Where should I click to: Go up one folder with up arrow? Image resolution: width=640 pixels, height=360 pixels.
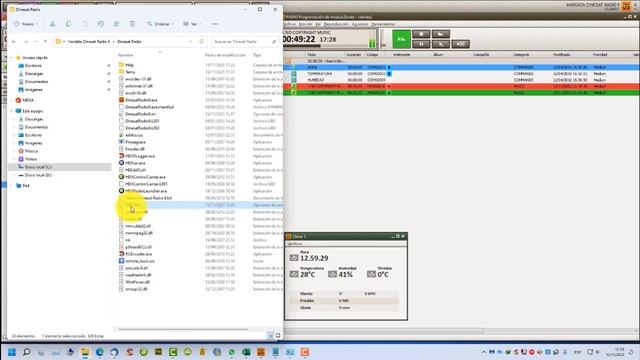click(45, 42)
